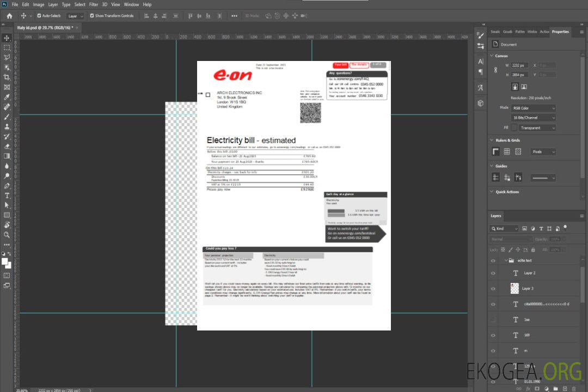Click the Zoom tool in toolbar
The height and width of the screenshot is (392, 588).
coord(7,235)
